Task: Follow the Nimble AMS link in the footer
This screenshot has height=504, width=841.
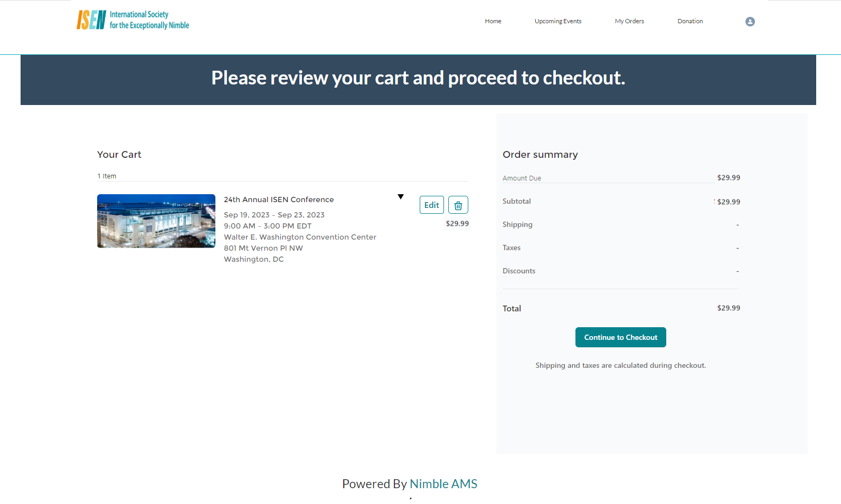Action: tap(443, 484)
